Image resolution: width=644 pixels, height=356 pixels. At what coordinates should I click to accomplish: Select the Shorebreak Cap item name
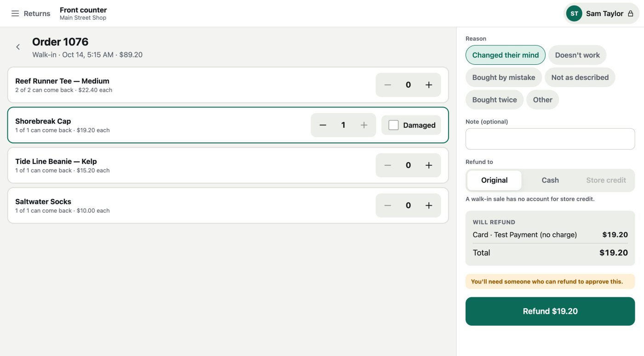click(x=43, y=121)
